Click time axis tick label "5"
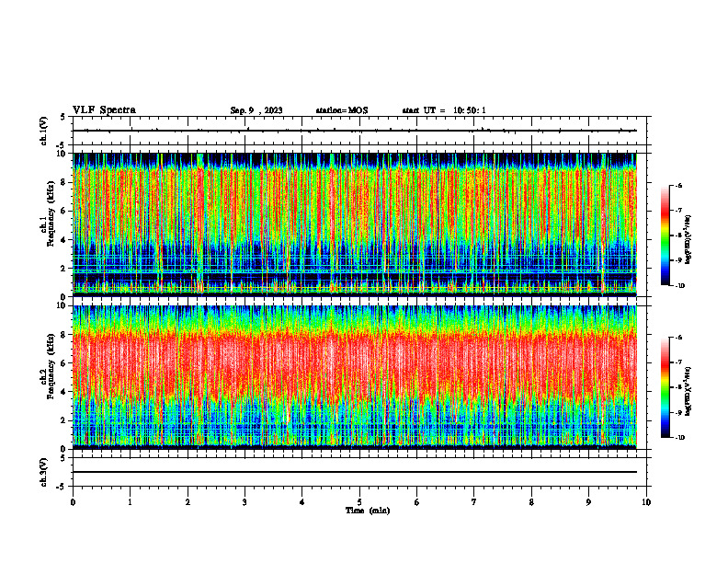 coord(359,502)
